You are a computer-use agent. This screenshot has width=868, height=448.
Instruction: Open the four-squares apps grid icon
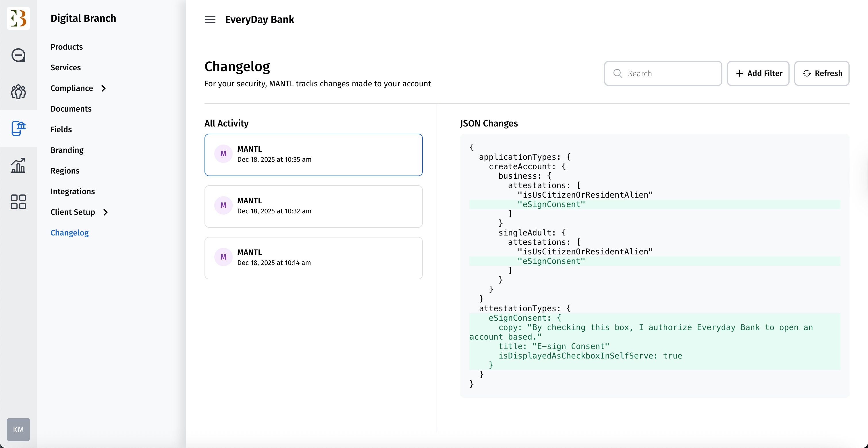point(18,202)
